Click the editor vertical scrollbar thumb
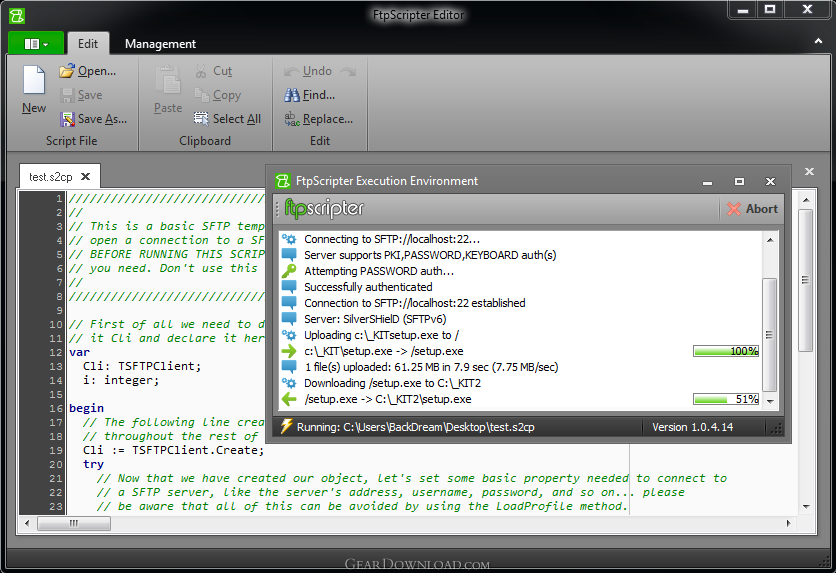This screenshot has height=573, width=836. tap(806, 280)
